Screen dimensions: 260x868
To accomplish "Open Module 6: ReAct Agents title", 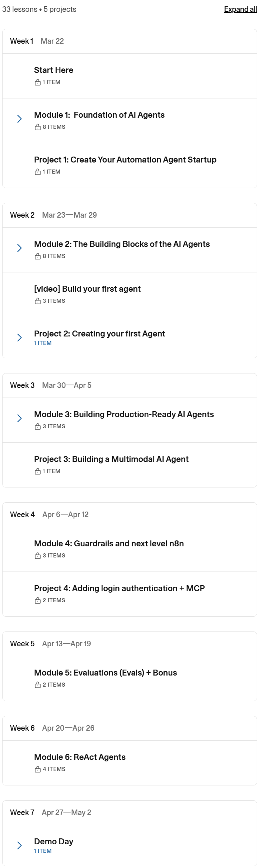I will (x=80, y=757).
